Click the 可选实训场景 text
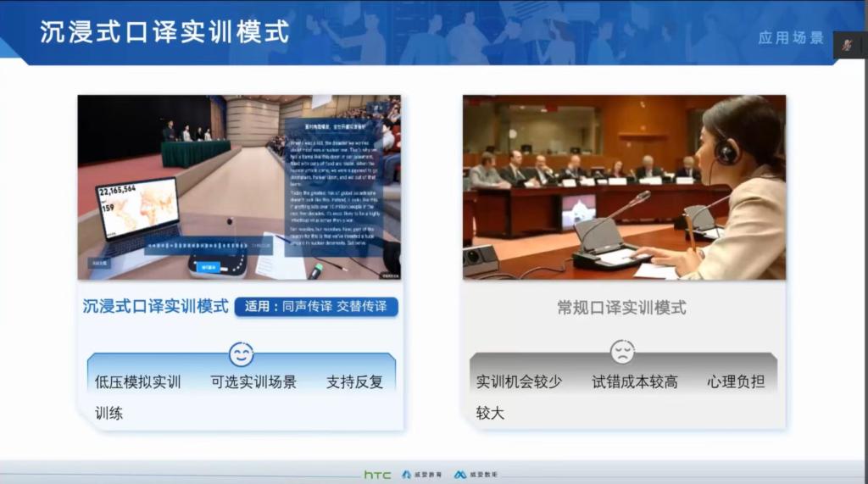The image size is (868, 484). [x=253, y=382]
